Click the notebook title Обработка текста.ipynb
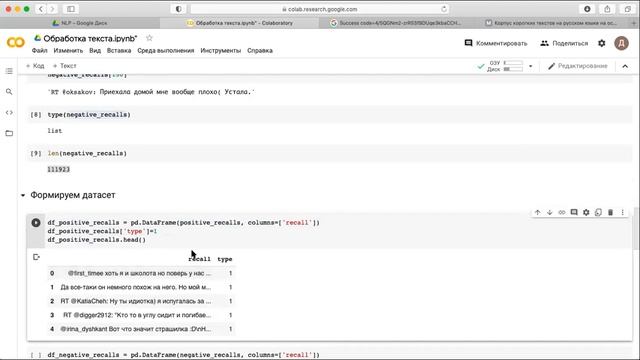640x360 pixels. coord(90,38)
